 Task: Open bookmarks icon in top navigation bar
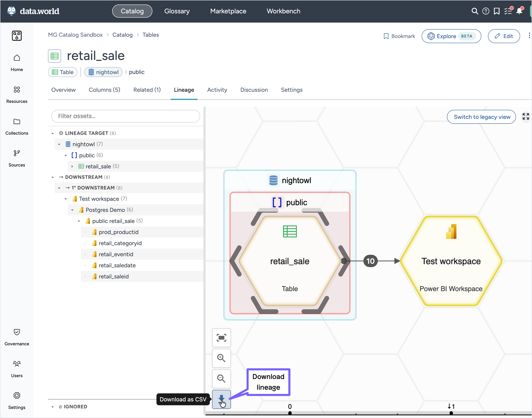coord(497,11)
